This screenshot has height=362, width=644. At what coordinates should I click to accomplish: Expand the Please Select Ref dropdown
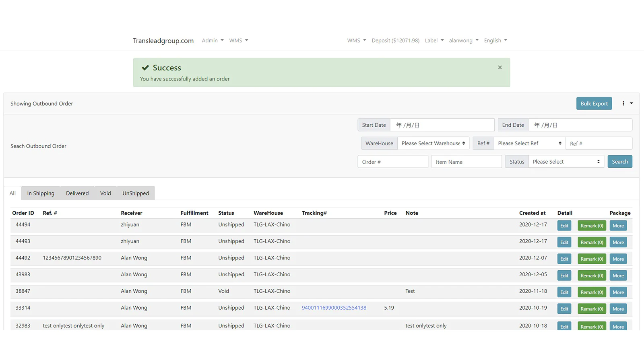click(x=529, y=143)
